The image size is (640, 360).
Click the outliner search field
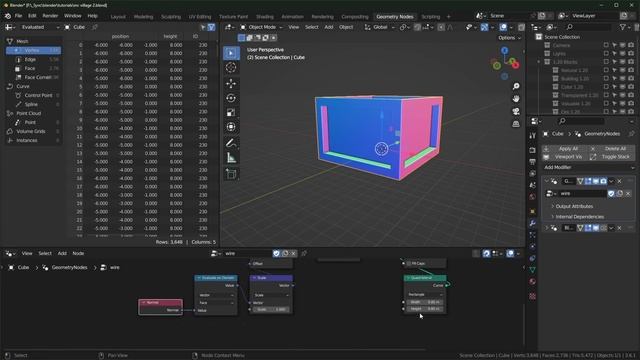[587, 27]
